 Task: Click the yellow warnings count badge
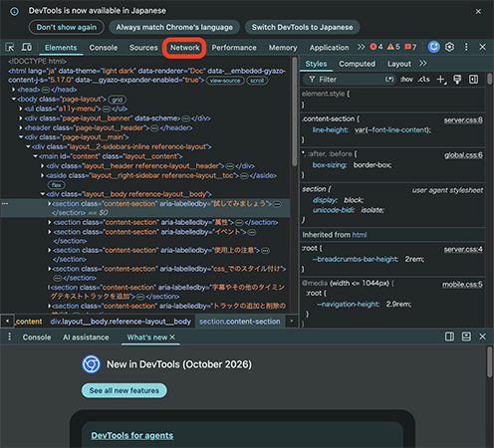(393, 47)
